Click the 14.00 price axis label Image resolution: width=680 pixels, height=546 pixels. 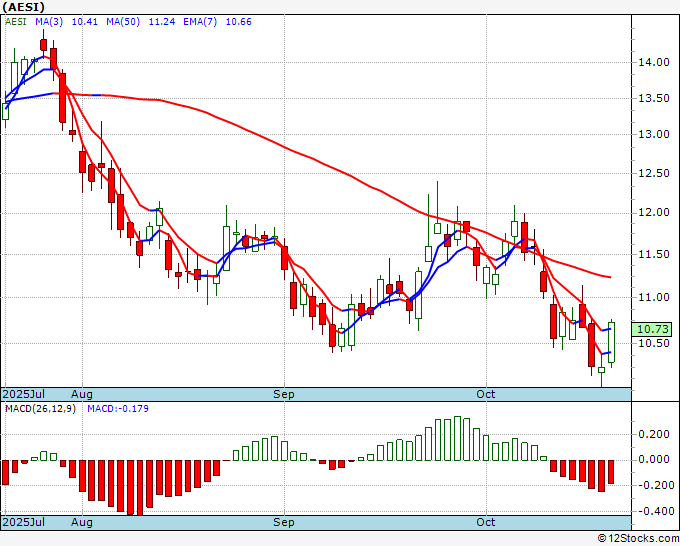point(654,62)
